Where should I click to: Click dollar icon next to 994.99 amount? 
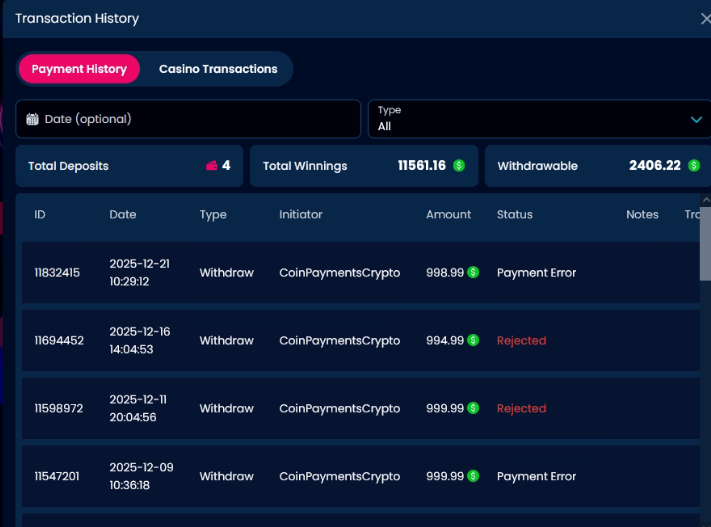[473, 340]
